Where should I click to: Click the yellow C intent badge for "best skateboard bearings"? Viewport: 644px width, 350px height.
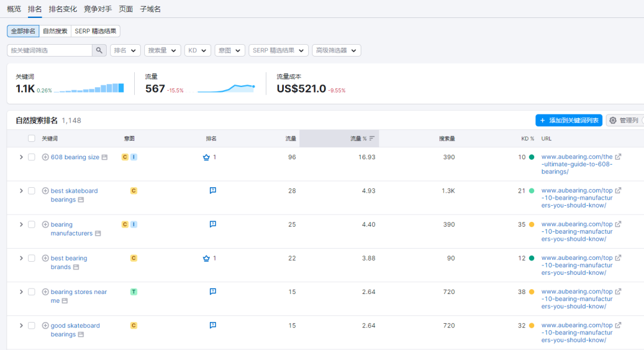click(x=134, y=191)
